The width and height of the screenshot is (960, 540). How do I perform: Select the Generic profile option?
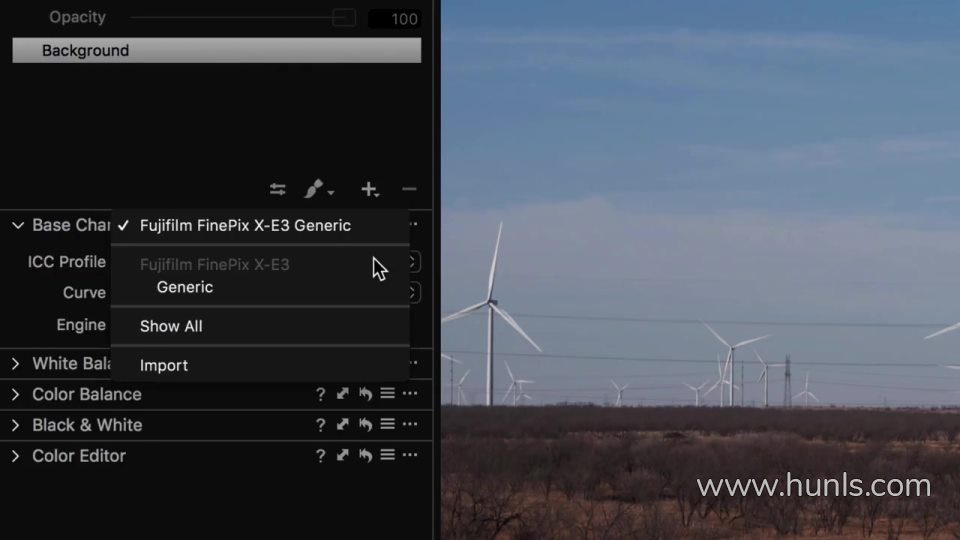point(185,287)
